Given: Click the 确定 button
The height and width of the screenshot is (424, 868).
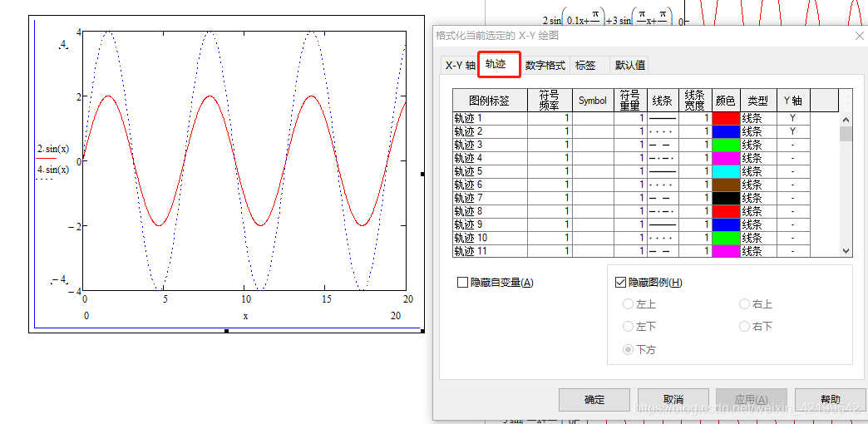Looking at the screenshot, I should pos(594,400).
